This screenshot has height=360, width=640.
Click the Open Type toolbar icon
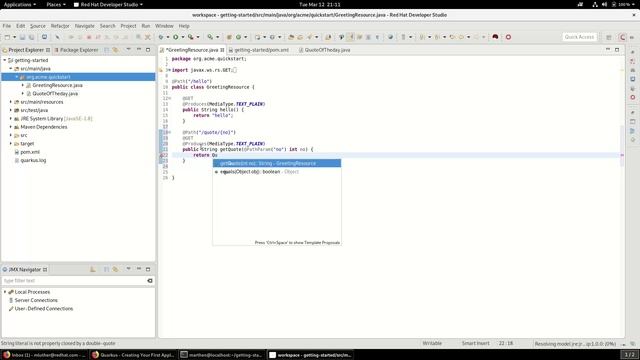(291, 37)
